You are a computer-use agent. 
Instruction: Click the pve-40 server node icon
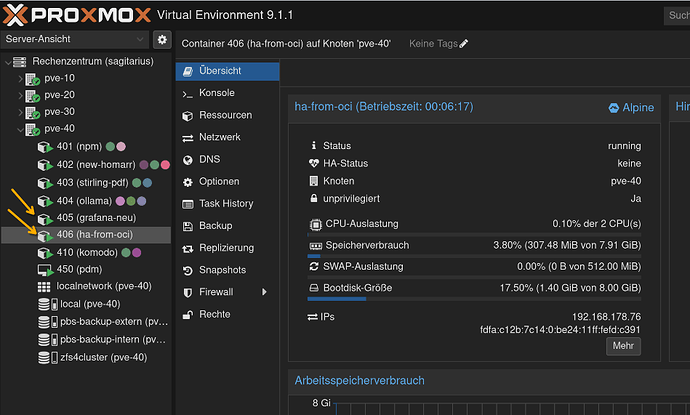33,129
